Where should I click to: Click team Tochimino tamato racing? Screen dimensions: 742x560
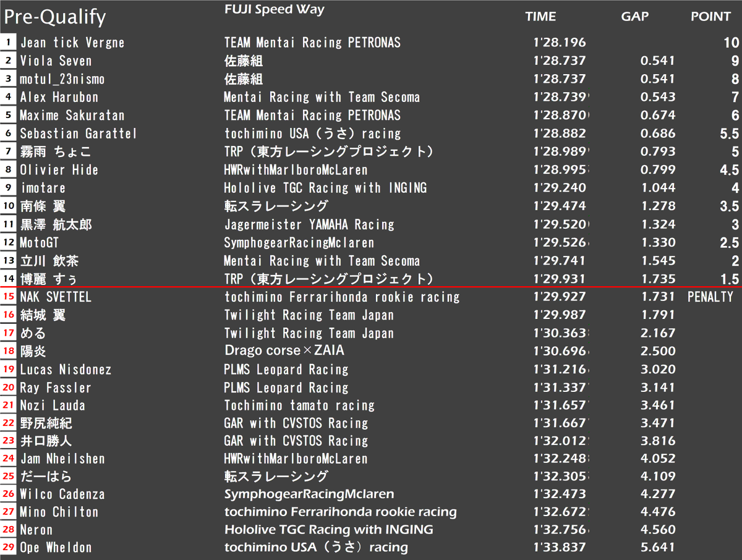[299, 405]
